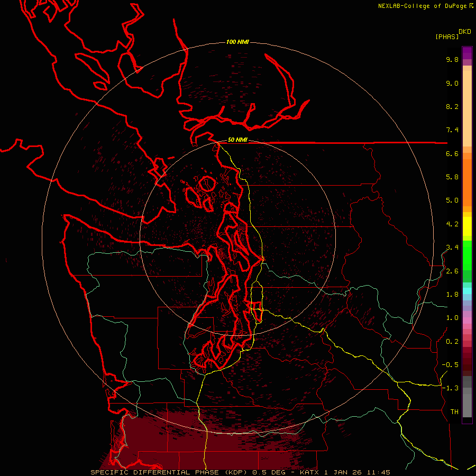The height and width of the screenshot is (476, 476).
Task: Click the gray segment of the color bar
Action: (467, 397)
